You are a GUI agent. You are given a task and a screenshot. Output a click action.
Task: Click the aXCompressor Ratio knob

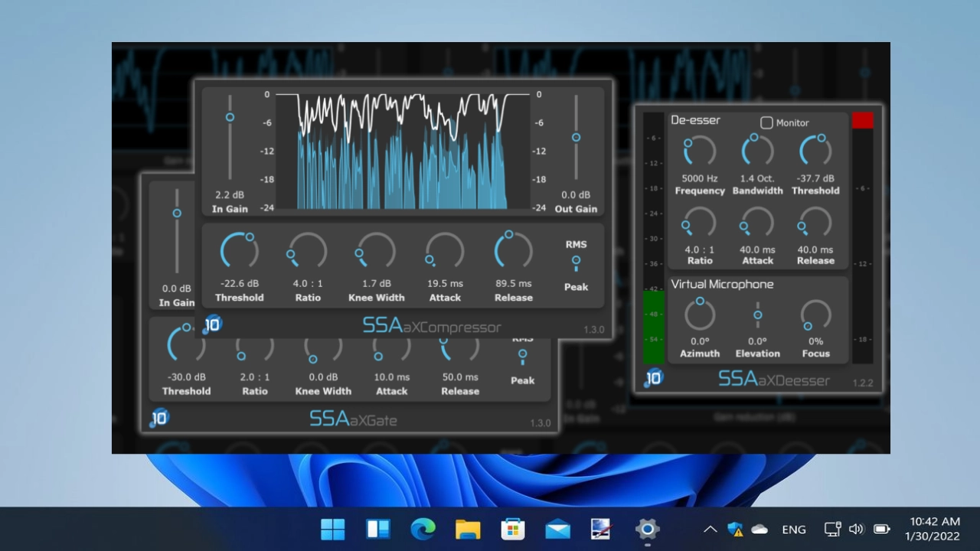pyautogui.click(x=308, y=251)
